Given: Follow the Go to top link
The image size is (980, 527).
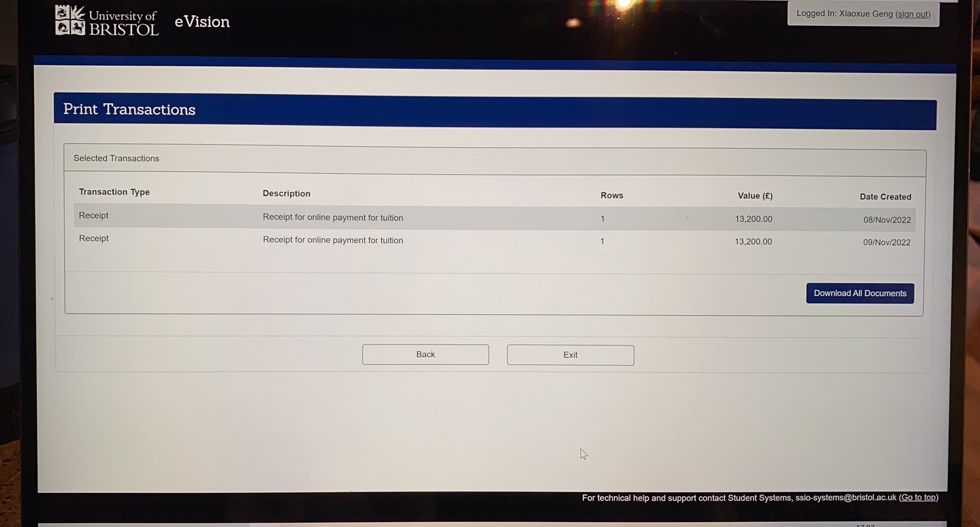Looking at the screenshot, I should 918,498.
